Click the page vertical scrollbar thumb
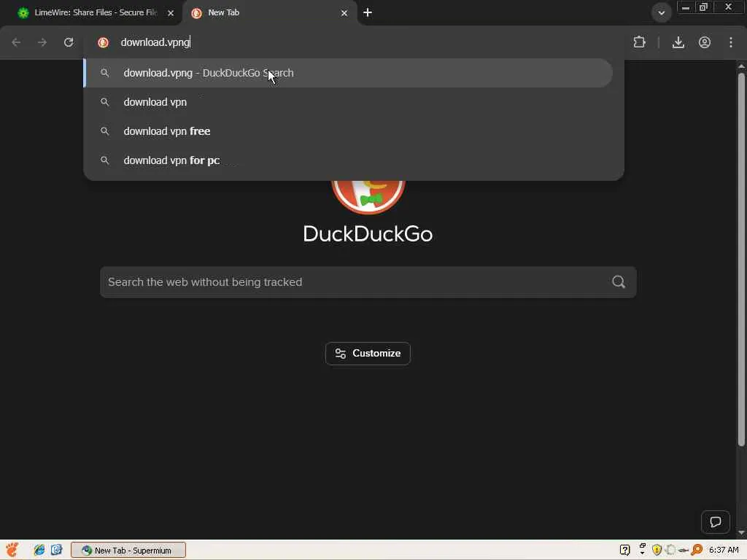The width and height of the screenshot is (747, 560). point(741,260)
